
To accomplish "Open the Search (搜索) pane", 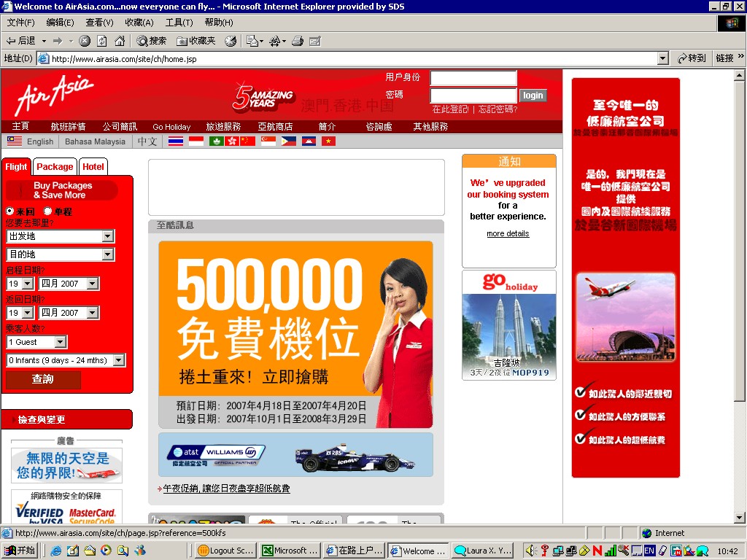I will click(151, 41).
